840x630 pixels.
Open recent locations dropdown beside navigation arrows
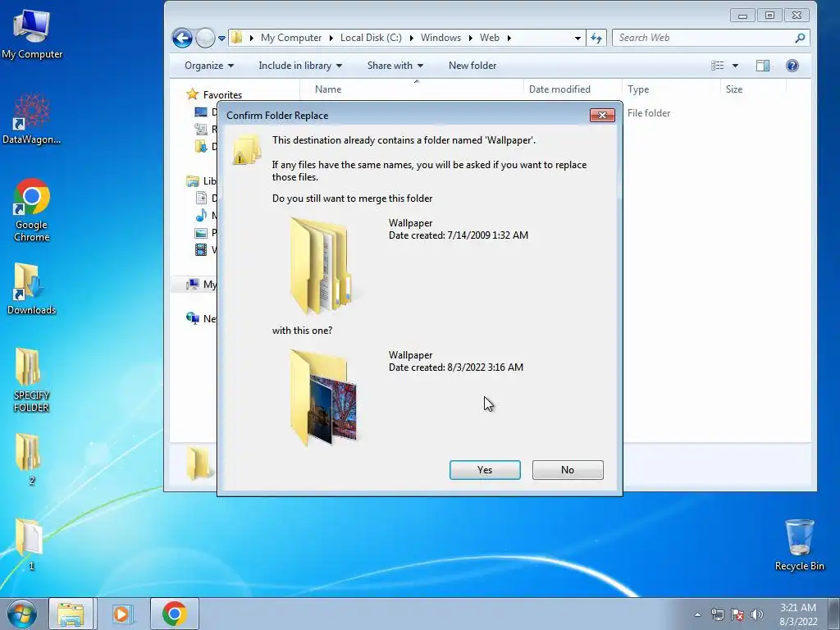click(221, 38)
